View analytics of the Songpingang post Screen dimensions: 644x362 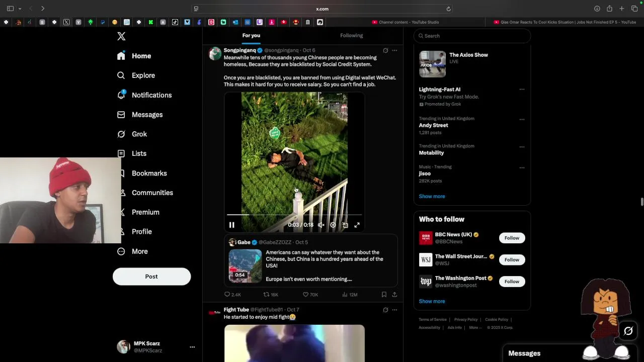coord(350,295)
